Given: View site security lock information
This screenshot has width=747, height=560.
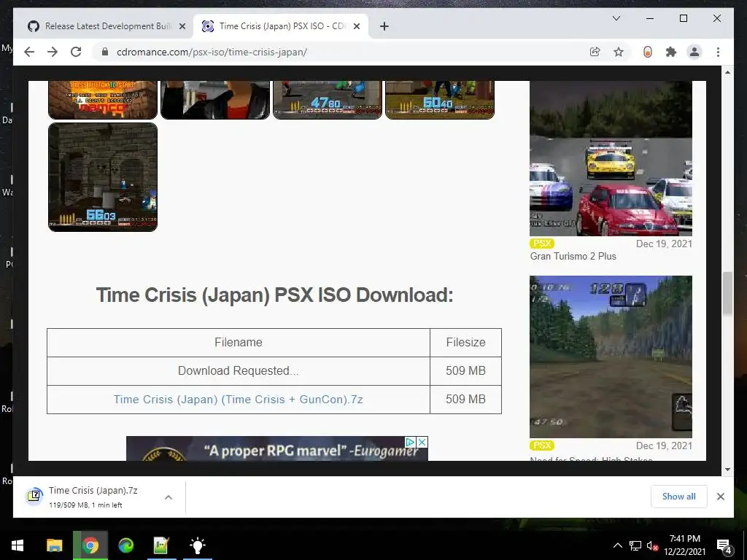Looking at the screenshot, I should point(105,52).
